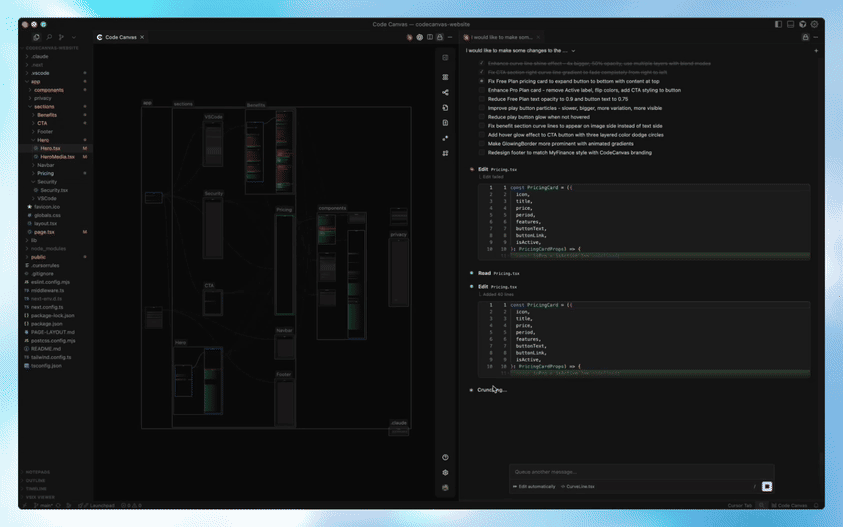The width and height of the screenshot is (843, 527).
Task: Toggle the primary sidebar layout icon
Action: pyautogui.click(x=778, y=24)
